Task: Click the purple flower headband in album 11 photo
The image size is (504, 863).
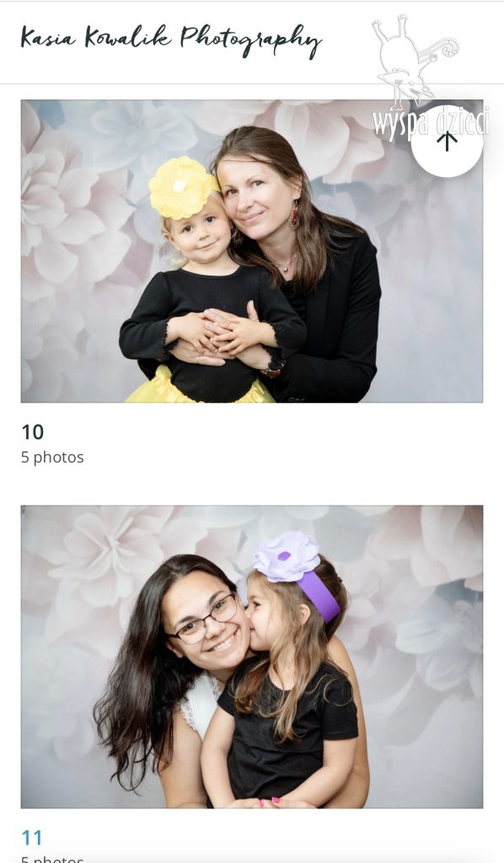Action: coord(298,572)
